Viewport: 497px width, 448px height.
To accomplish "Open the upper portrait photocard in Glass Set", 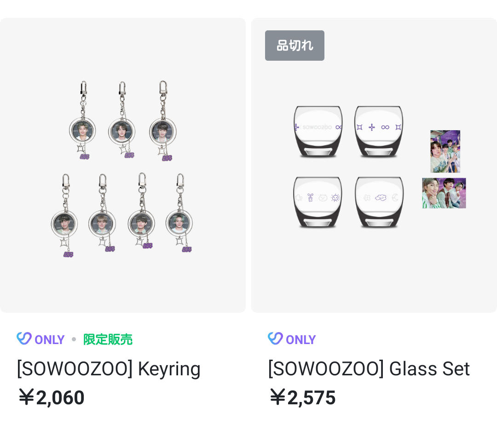I will point(445,151).
